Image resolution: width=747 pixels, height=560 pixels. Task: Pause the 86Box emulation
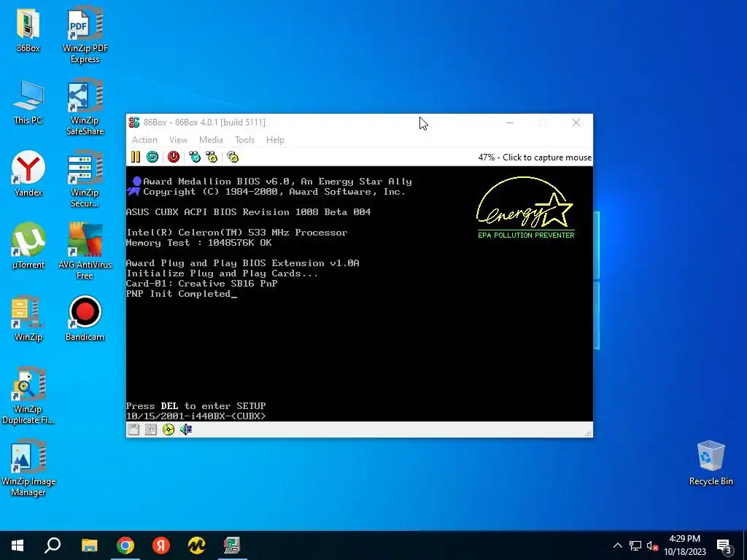click(135, 157)
